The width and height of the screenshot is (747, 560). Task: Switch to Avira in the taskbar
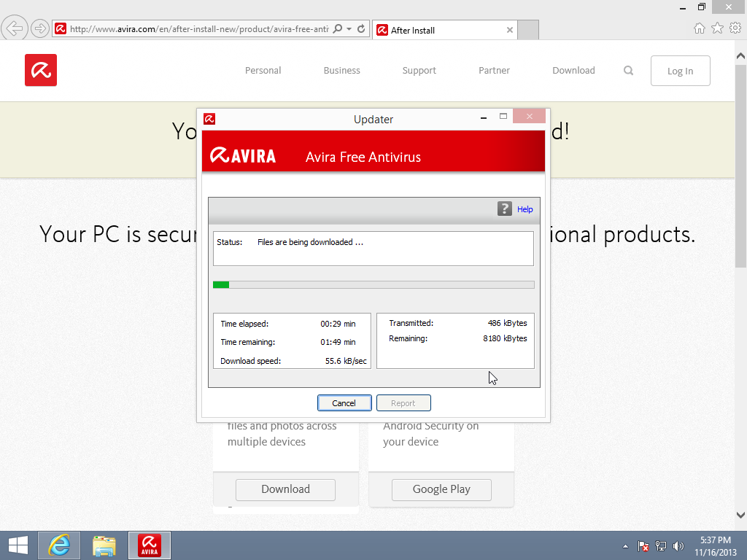tap(149, 545)
